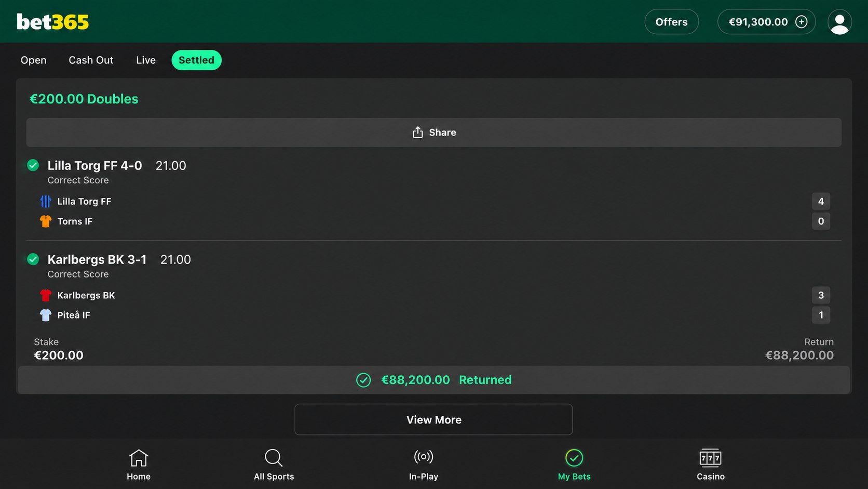Open the Offers button
The image size is (868, 489).
671,22
